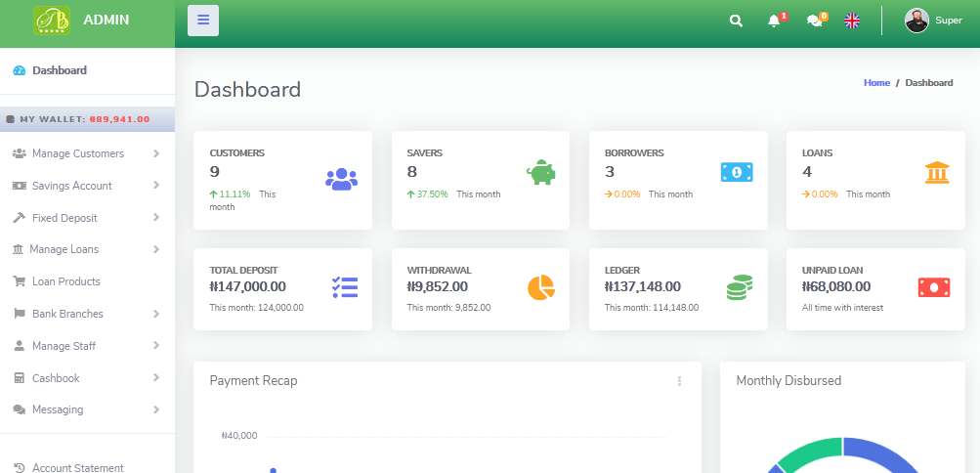Click the Unpaid Loan red money icon

click(x=934, y=287)
